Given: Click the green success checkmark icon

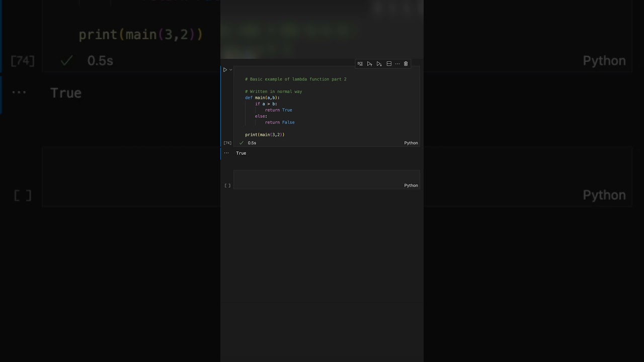Looking at the screenshot, I should tap(242, 143).
